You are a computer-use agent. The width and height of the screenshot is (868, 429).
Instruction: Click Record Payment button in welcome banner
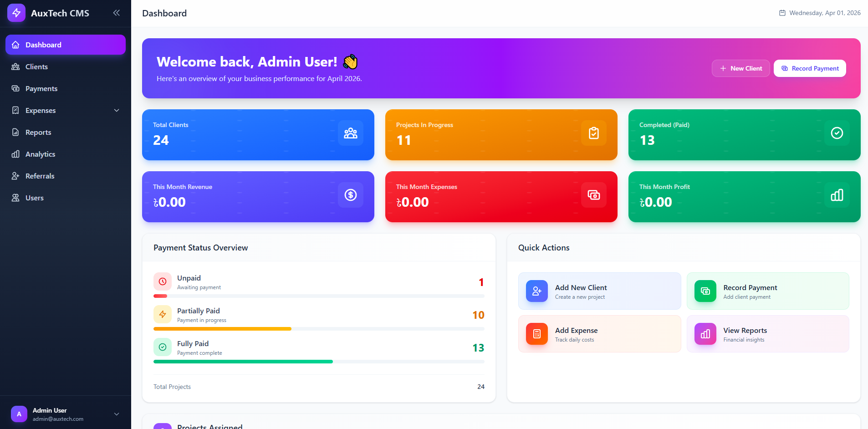point(809,68)
